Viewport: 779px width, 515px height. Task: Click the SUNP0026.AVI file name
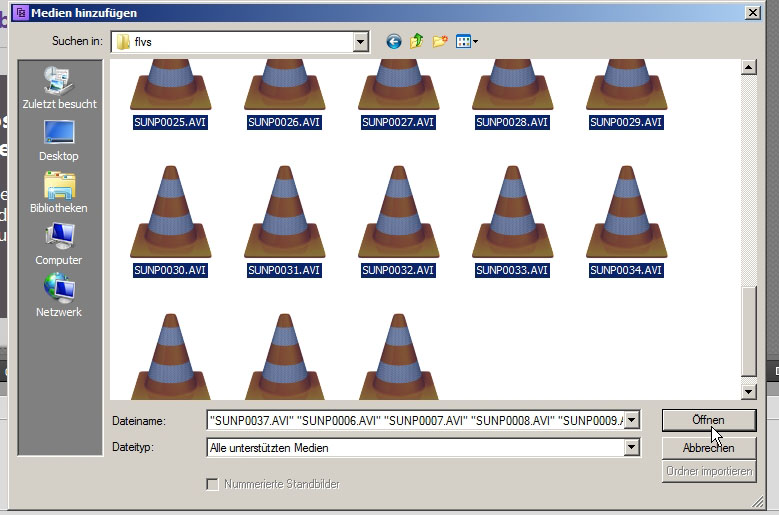(x=284, y=122)
